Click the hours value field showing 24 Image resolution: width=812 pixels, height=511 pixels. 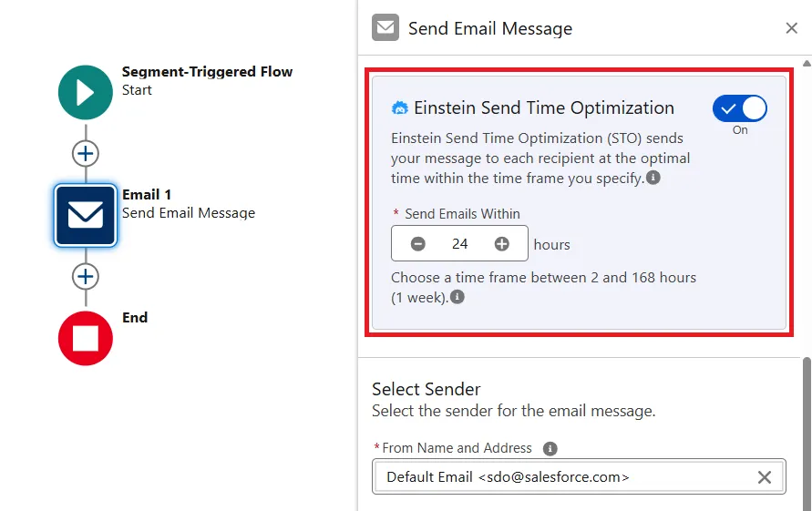tap(459, 244)
